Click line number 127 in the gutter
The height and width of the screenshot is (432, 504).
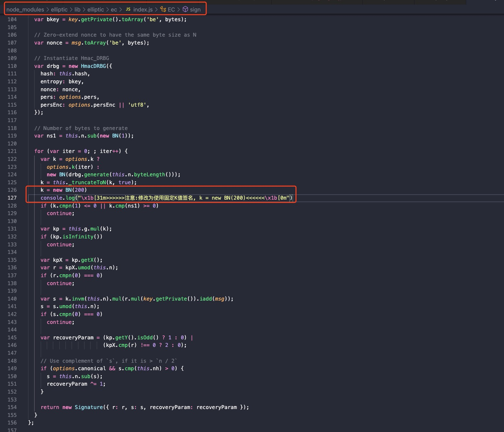click(x=12, y=198)
